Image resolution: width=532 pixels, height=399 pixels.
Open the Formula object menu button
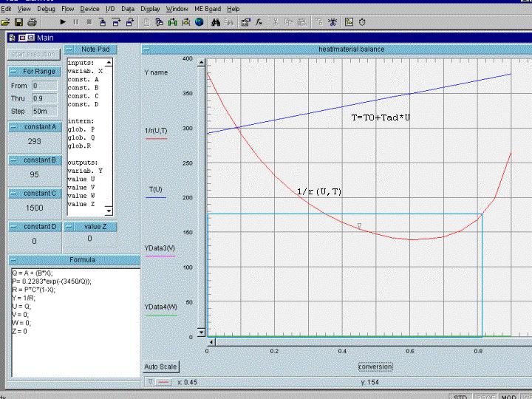14,260
